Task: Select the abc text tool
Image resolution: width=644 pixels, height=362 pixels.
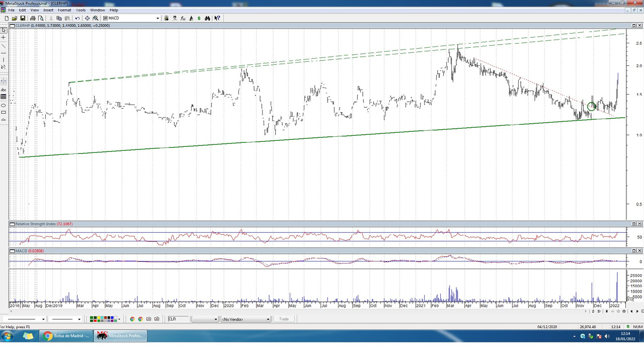Action: (x=4, y=89)
